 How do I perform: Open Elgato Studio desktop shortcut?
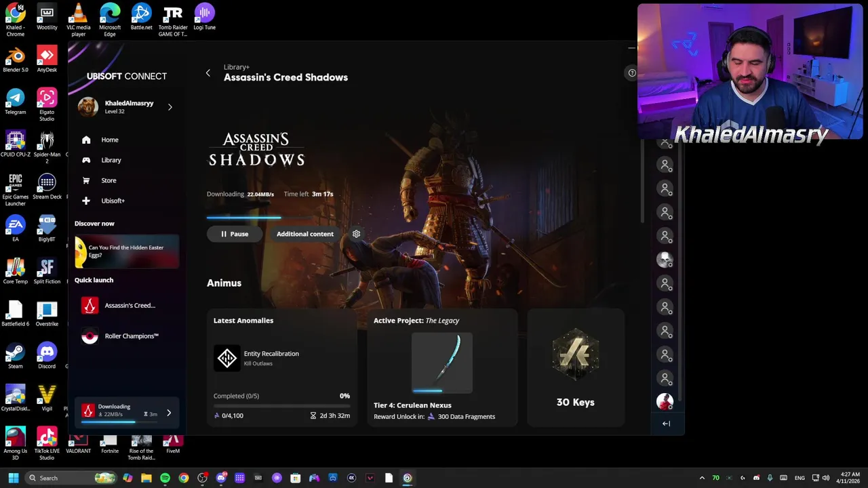pos(47,104)
